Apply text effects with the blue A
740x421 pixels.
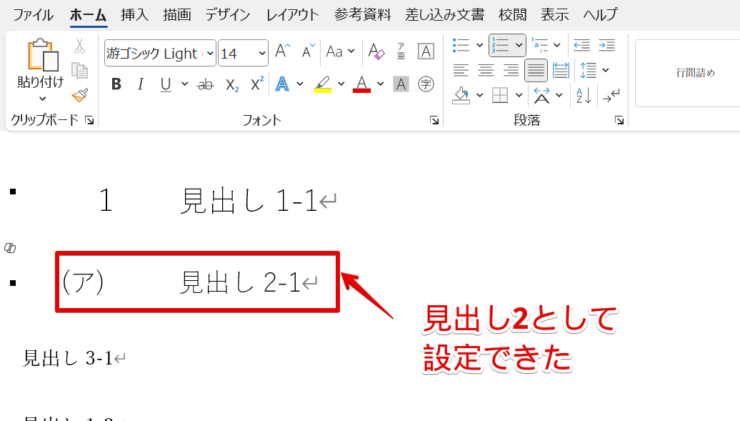(282, 84)
